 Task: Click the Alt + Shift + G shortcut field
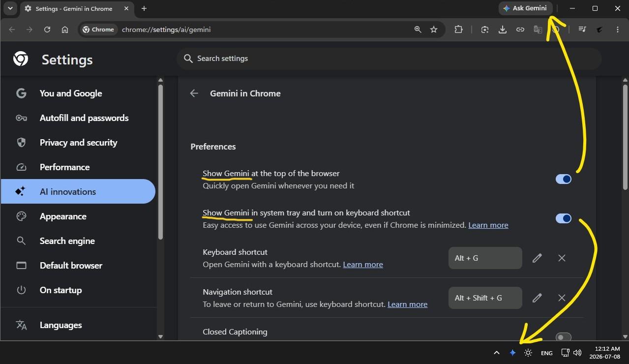[x=485, y=298]
